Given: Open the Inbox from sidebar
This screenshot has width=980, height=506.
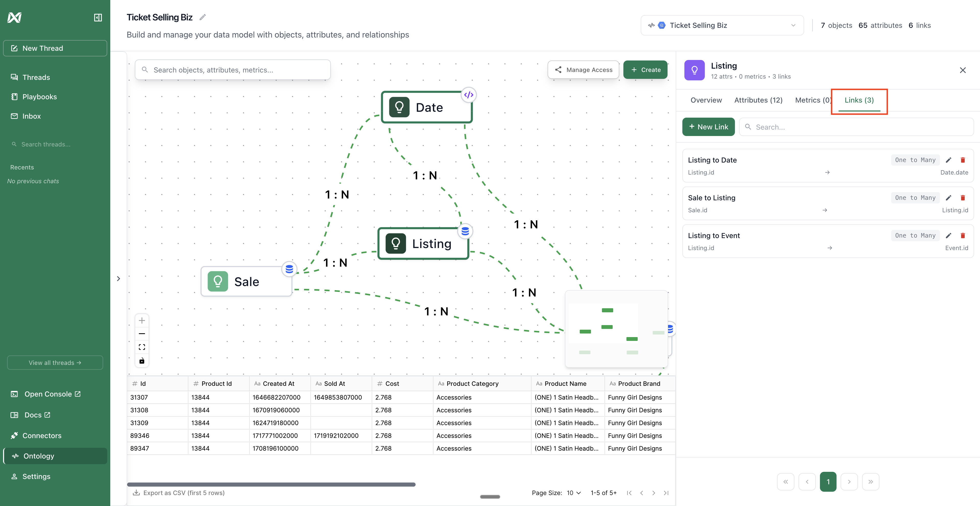Looking at the screenshot, I should pyautogui.click(x=32, y=116).
